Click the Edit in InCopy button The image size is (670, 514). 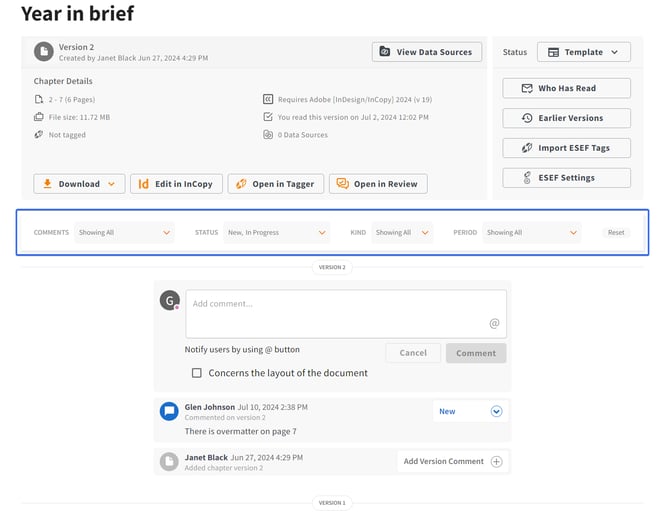click(x=175, y=184)
